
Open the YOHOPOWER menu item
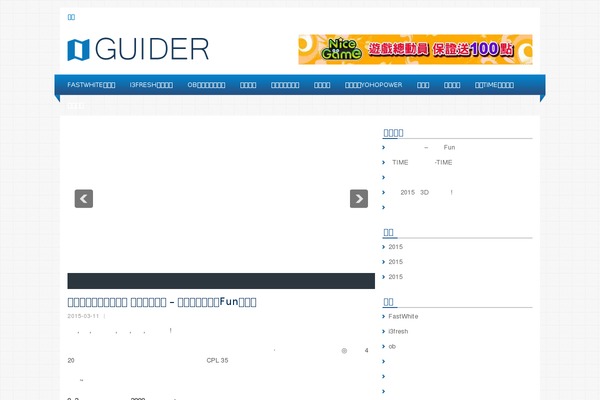[x=373, y=85]
